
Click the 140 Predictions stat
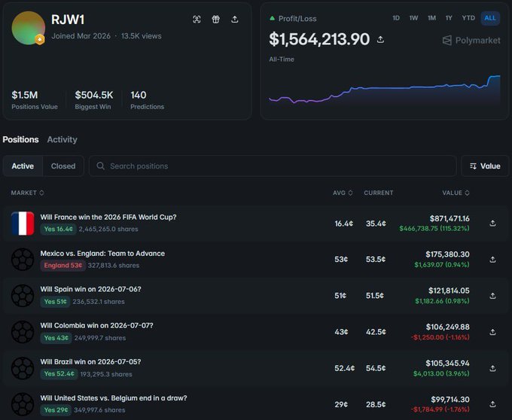tap(148, 100)
